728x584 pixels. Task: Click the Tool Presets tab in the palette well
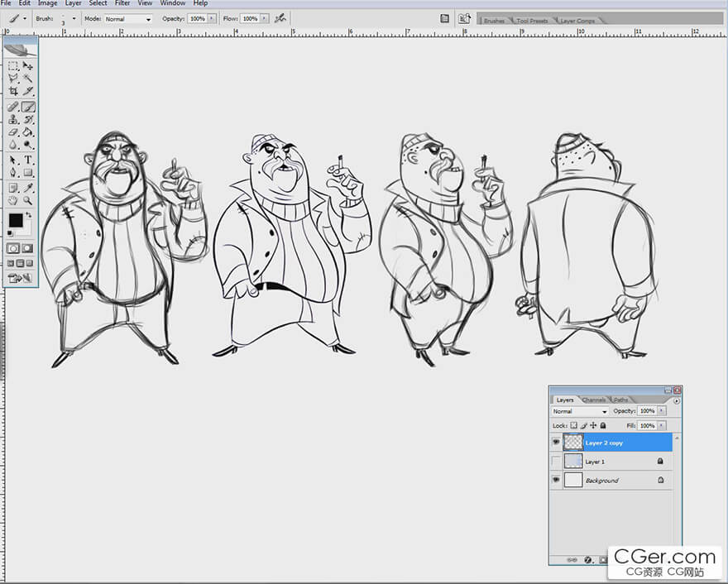pos(532,21)
